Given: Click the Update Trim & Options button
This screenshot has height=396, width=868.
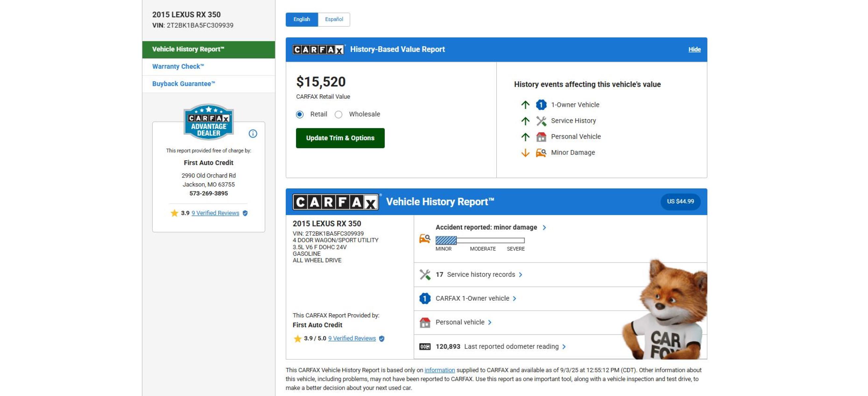Looking at the screenshot, I should [340, 138].
